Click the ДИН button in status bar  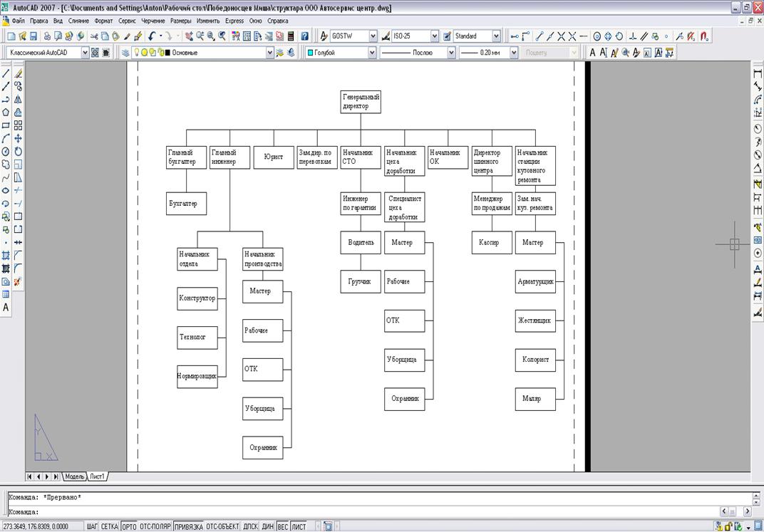(x=268, y=527)
